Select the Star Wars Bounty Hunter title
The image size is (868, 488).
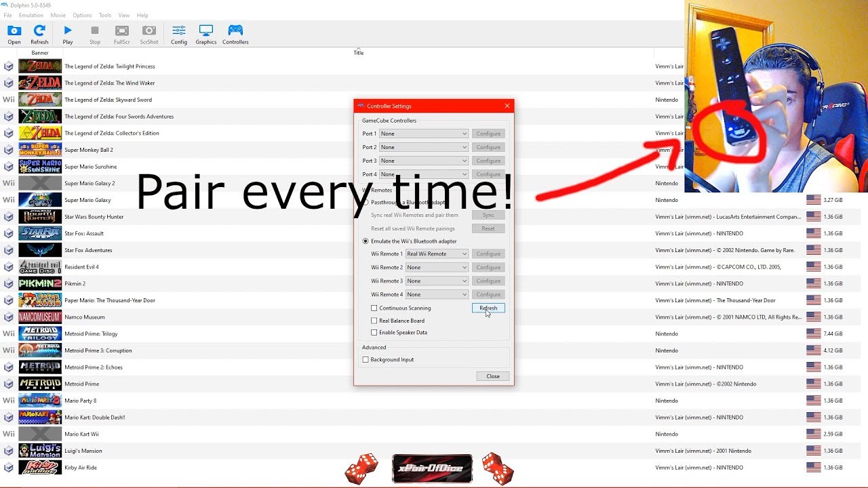pos(94,217)
